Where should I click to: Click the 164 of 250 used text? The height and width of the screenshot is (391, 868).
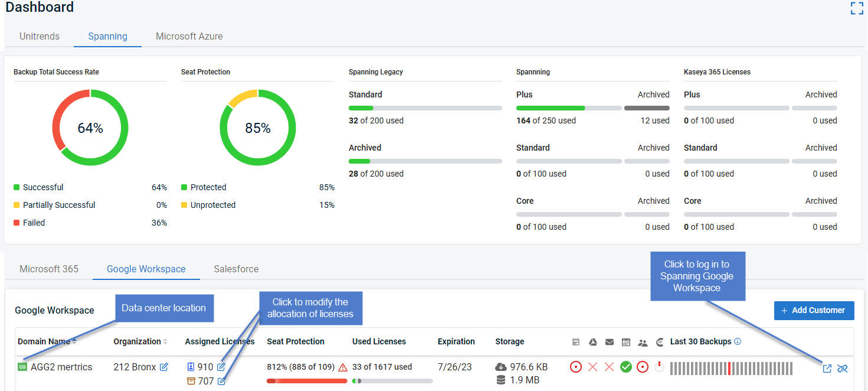coord(546,120)
